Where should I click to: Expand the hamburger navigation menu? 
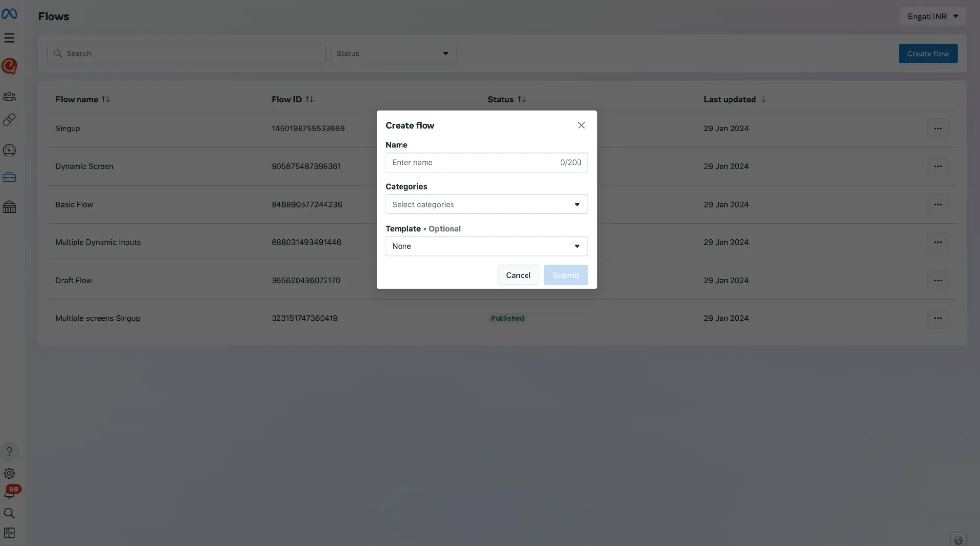[9, 38]
